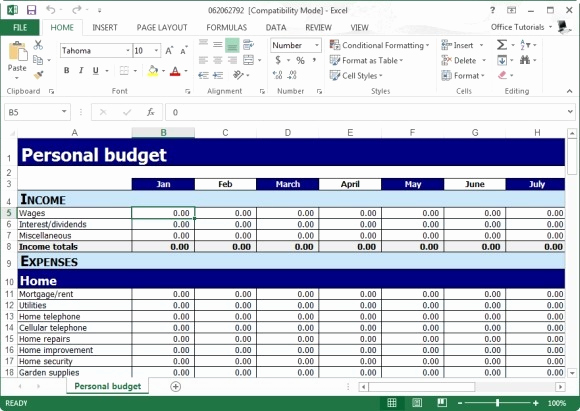This screenshot has width=580, height=411.
Task: Apply Accounting dollar format
Action: tap(278, 60)
